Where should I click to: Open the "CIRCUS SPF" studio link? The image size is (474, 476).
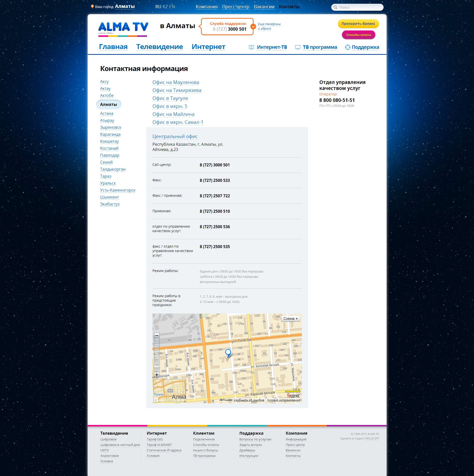click(372, 439)
